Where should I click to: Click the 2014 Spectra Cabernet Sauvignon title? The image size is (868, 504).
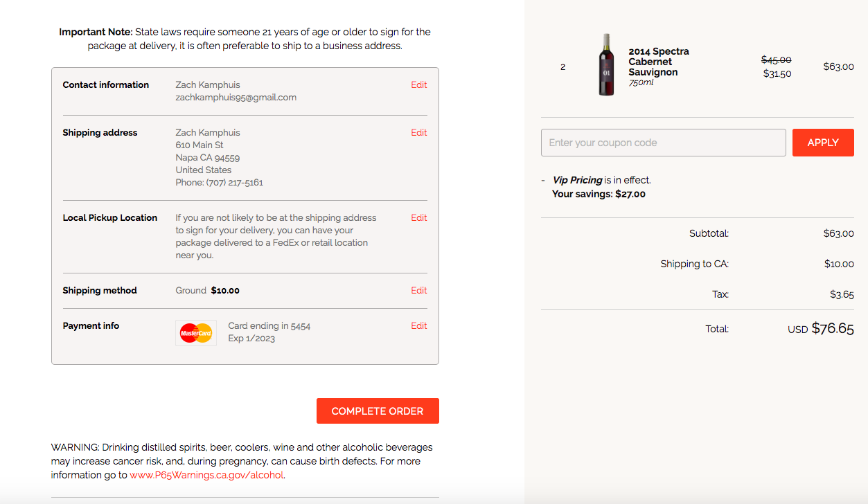[x=658, y=62]
